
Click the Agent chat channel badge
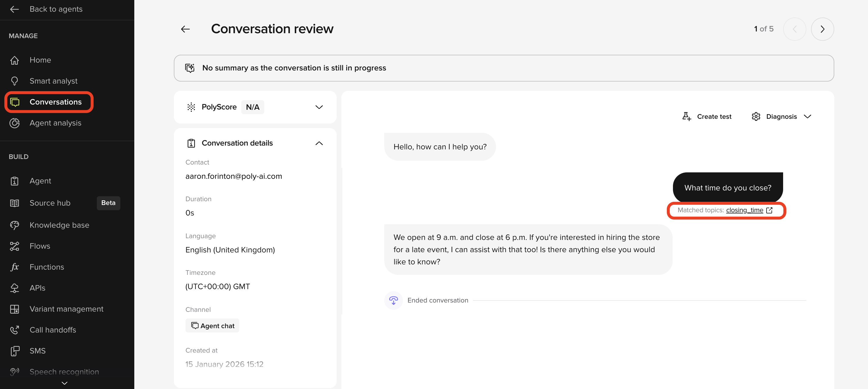pyautogui.click(x=212, y=326)
